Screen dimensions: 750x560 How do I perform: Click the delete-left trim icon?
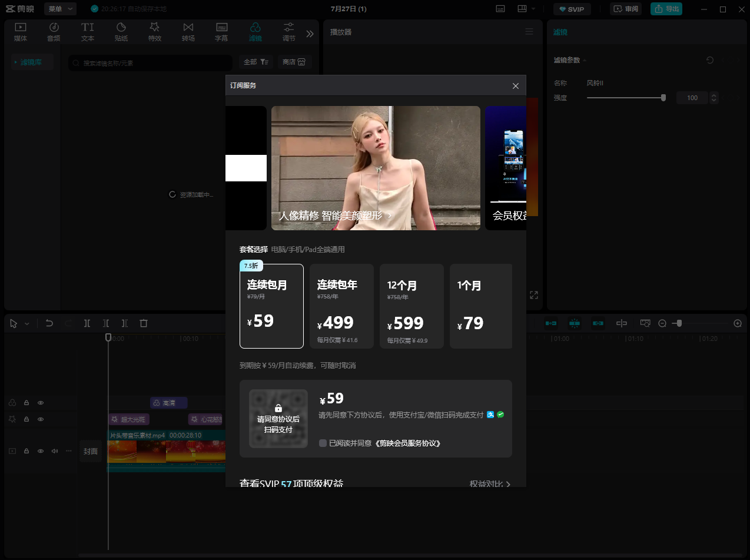coord(106,323)
